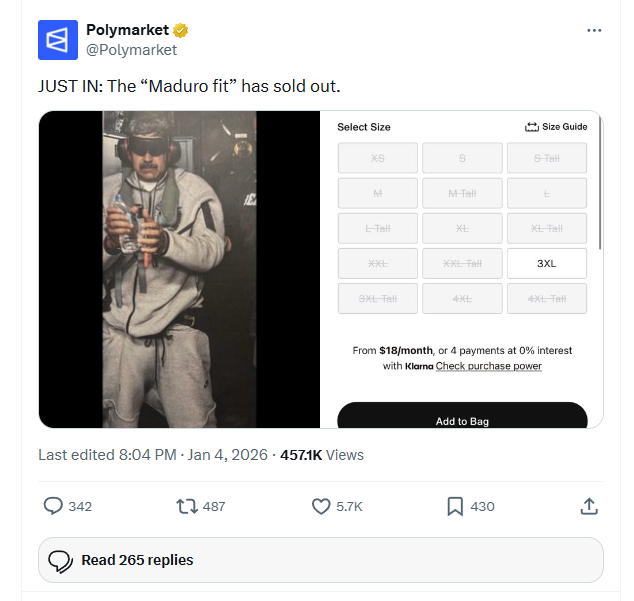The image size is (634, 601).
Task: Open the three-dot more options menu
Action: 594,31
